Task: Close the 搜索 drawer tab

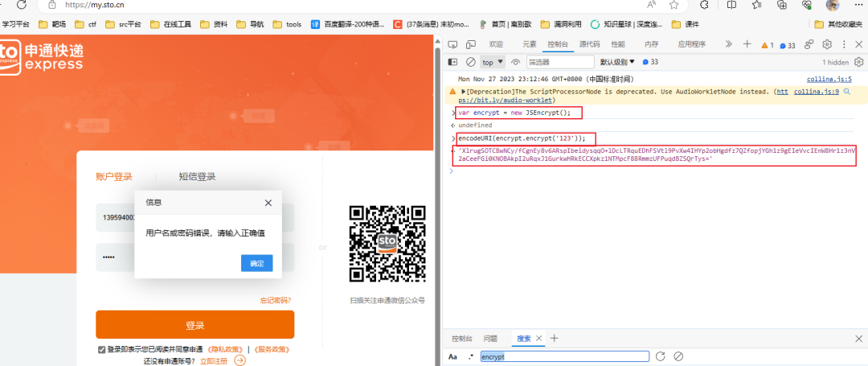Action: pos(539,339)
